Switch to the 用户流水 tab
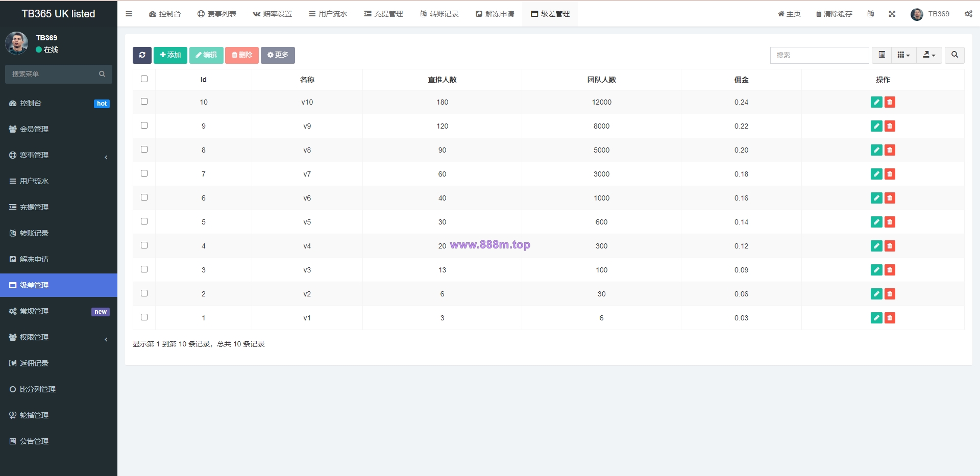980x476 pixels. [328, 14]
